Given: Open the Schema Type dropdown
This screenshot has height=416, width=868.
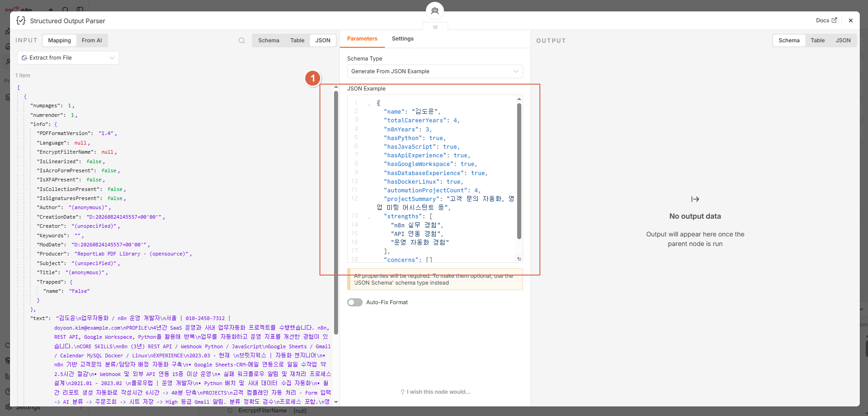Looking at the screenshot, I should pyautogui.click(x=435, y=71).
